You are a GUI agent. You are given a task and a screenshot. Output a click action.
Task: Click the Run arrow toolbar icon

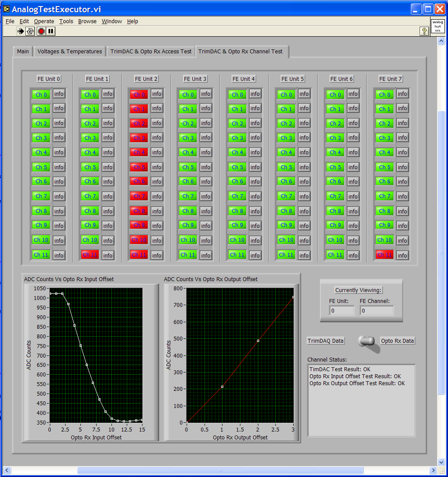[x=21, y=31]
